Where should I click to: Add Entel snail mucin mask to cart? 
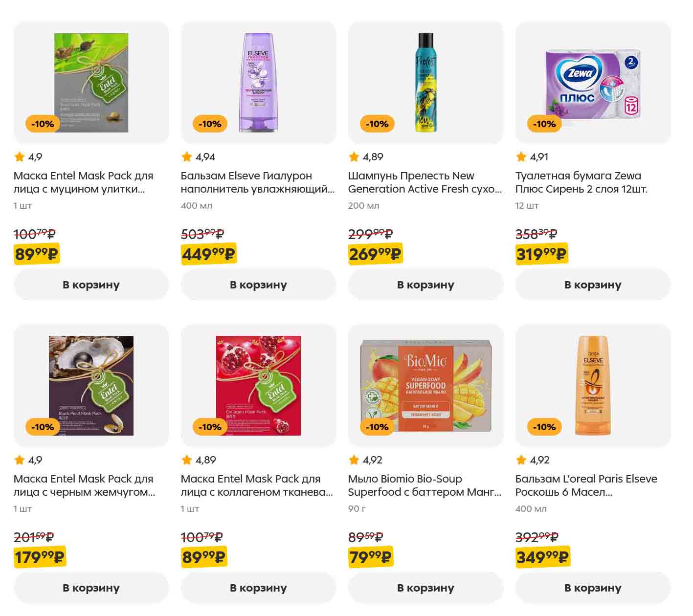(91, 285)
